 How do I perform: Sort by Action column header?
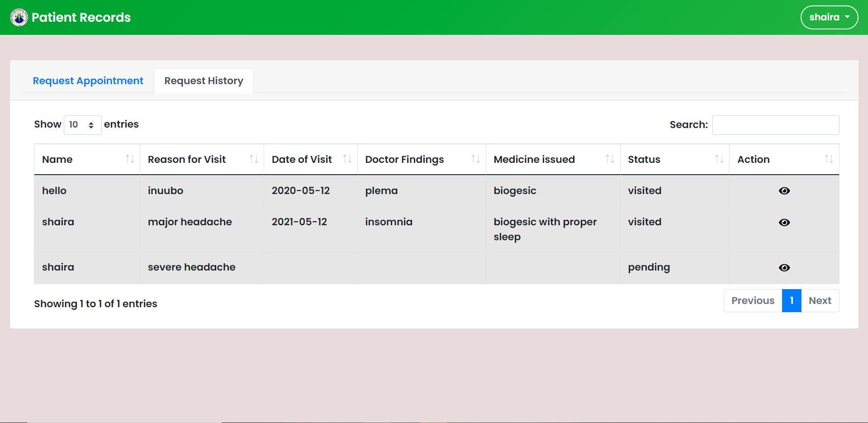(x=828, y=159)
